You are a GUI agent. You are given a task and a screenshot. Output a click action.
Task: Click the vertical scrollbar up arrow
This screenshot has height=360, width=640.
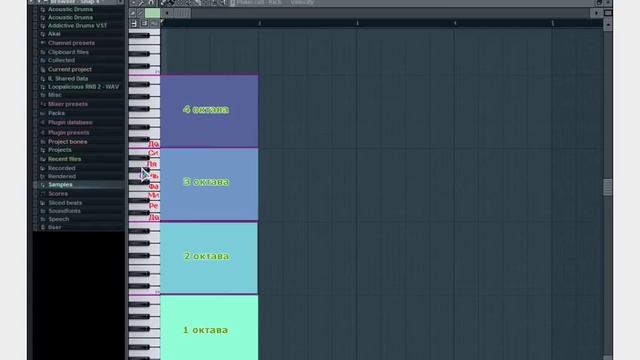pos(608,25)
